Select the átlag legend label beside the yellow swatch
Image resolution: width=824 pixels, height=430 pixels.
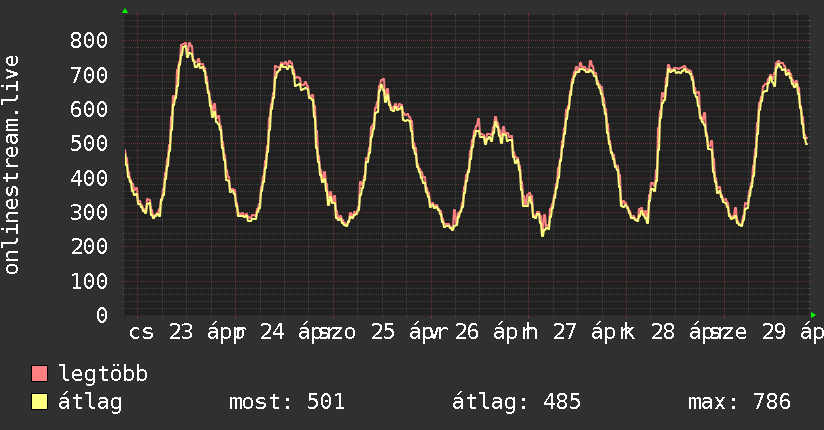(x=90, y=402)
